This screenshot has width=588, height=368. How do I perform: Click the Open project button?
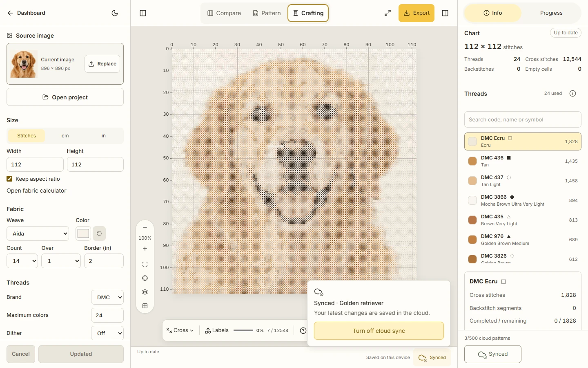point(65,97)
